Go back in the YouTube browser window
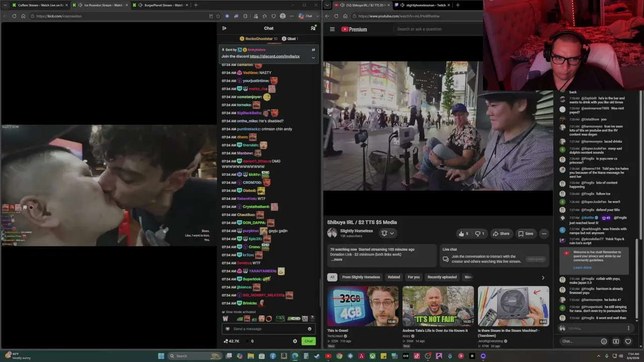 pyautogui.click(x=327, y=16)
